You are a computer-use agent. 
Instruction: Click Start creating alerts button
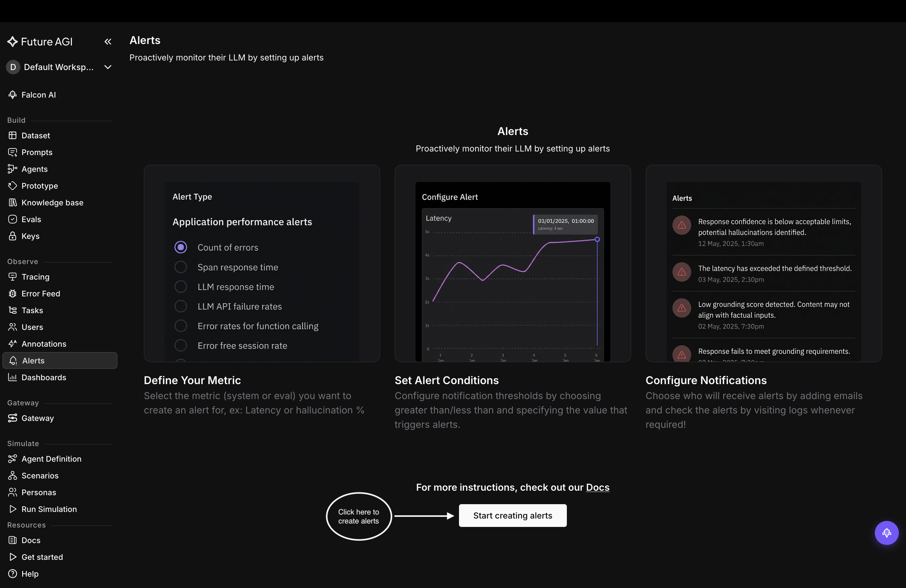click(x=512, y=515)
